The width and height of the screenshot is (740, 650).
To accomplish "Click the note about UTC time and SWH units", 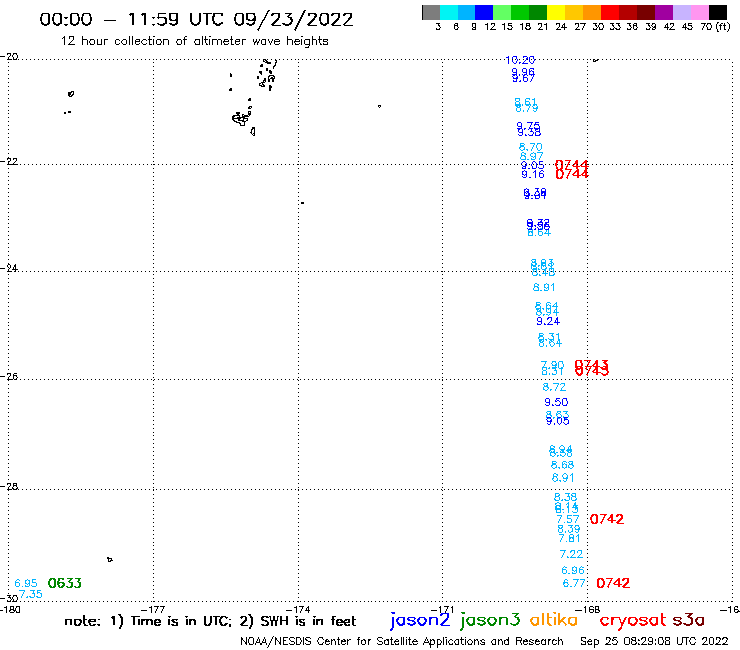I will point(210,621).
